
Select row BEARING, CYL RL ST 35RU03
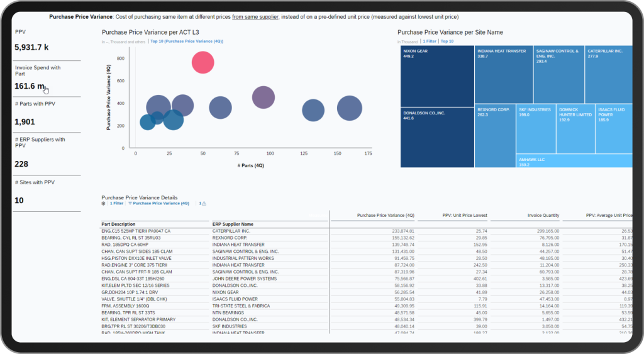tap(367, 238)
